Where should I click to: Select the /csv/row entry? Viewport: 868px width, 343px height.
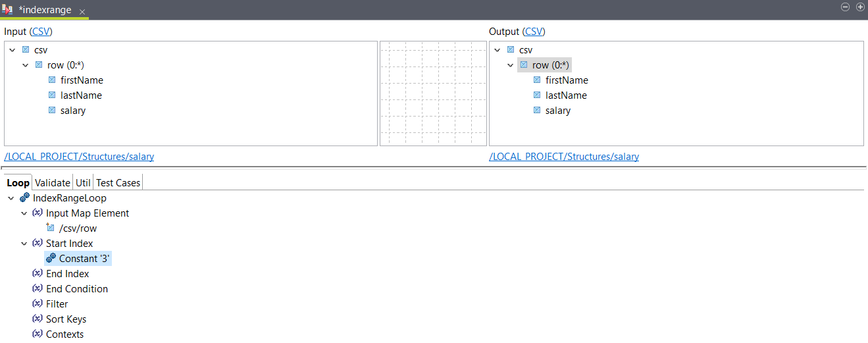[78, 228]
